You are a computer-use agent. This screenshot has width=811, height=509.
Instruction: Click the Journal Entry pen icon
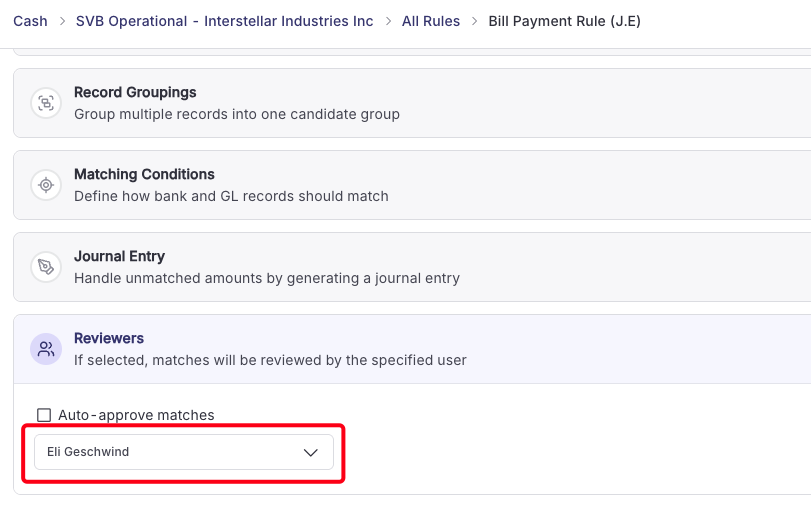(x=46, y=267)
